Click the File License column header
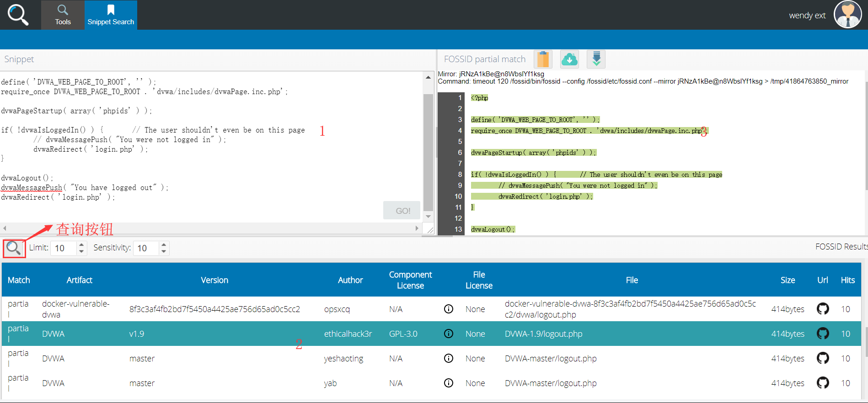 (479, 280)
